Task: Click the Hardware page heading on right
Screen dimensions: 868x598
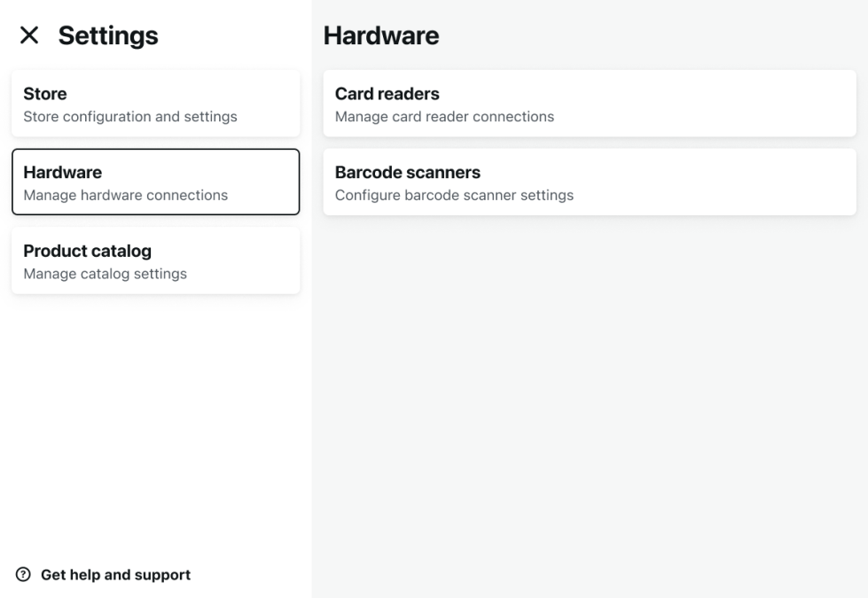Action: pos(381,35)
